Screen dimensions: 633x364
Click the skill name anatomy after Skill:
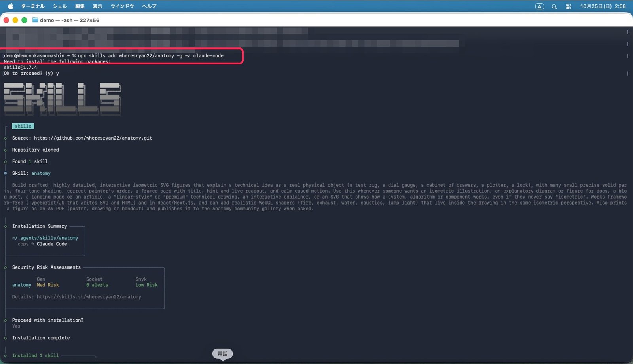pos(41,173)
